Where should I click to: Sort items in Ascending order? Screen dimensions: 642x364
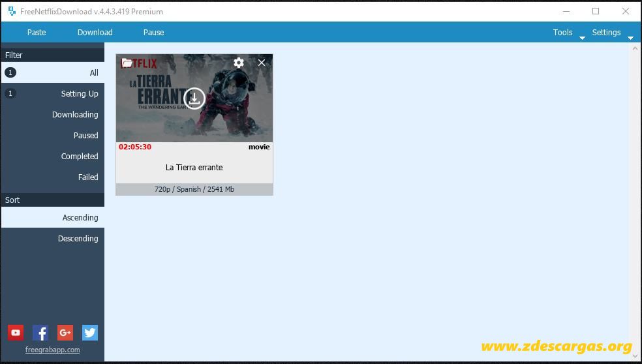52,217
